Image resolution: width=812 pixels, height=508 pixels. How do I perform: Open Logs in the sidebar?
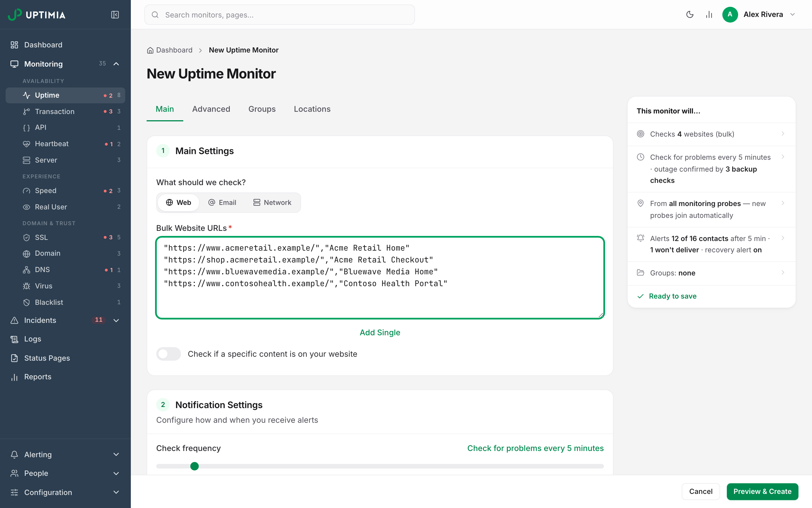point(65,339)
